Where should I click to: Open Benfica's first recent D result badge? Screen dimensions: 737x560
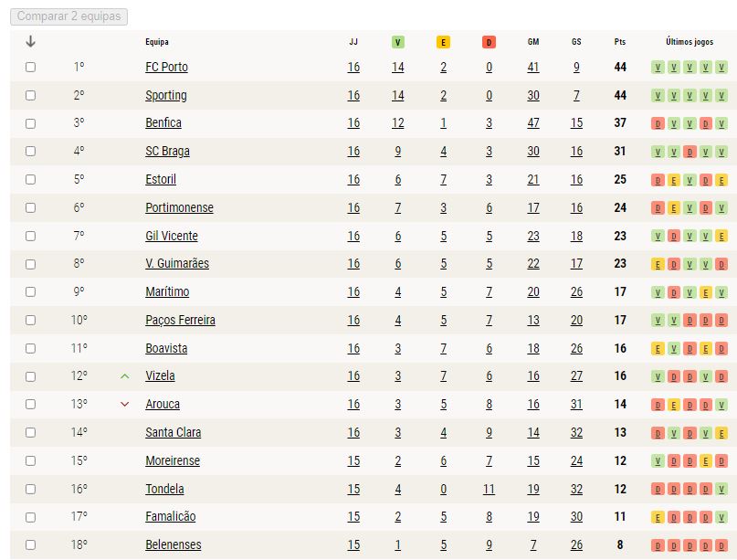(x=658, y=123)
